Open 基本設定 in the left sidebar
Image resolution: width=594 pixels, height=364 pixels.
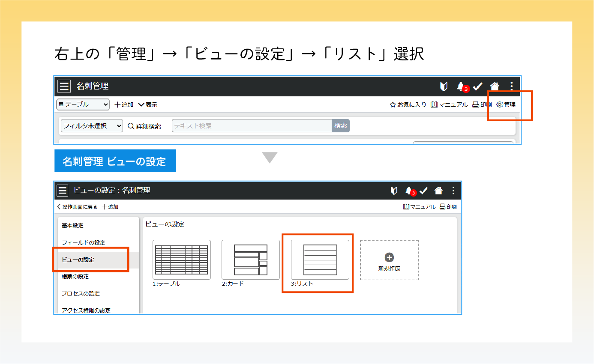(x=72, y=225)
